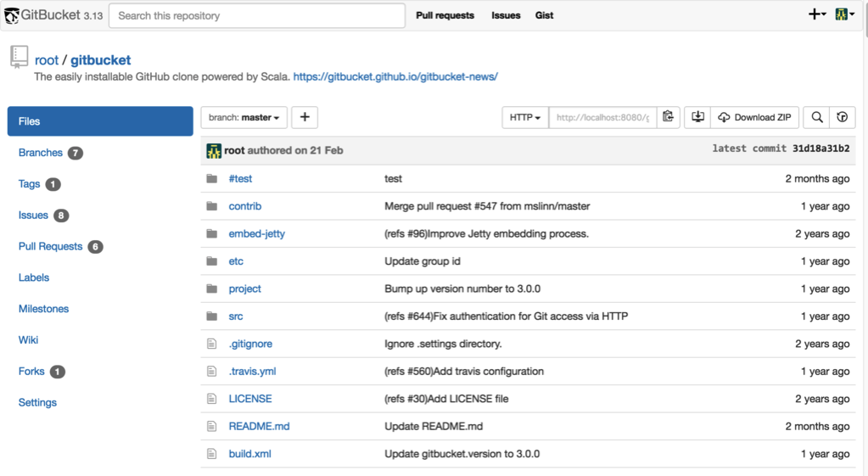Click the root author avatar icon
This screenshot has width=868, height=476.
[x=214, y=150]
